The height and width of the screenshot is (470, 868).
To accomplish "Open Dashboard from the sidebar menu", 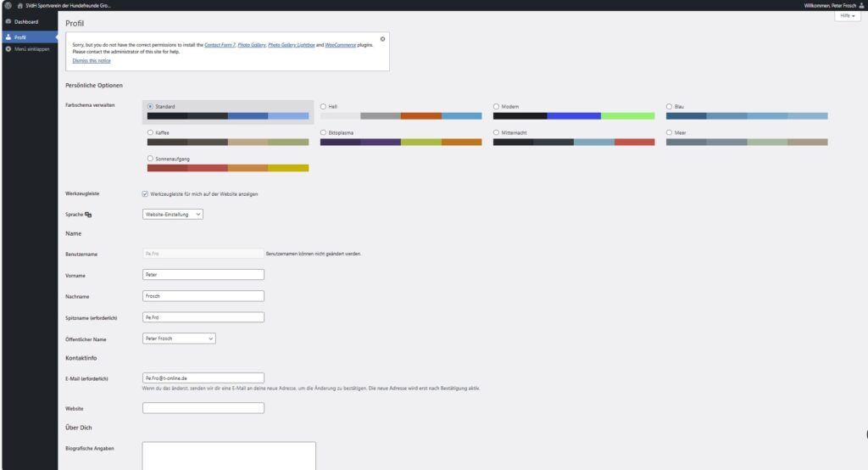I will (26, 21).
